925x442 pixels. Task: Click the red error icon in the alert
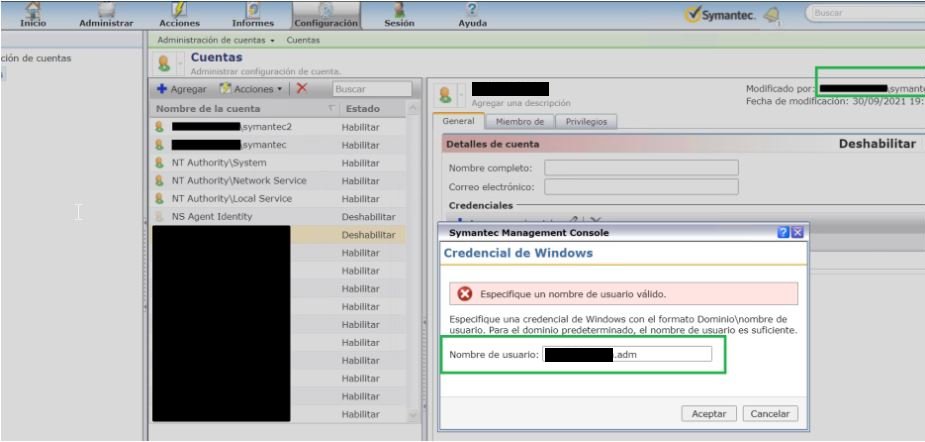coord(465,294)
